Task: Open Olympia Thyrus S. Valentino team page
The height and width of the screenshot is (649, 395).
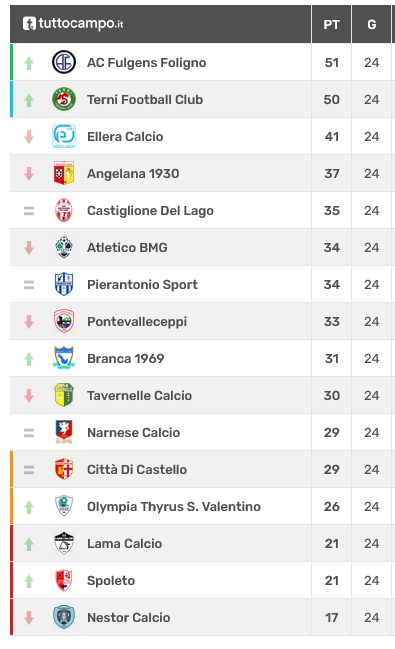Action: coord(174,507)
